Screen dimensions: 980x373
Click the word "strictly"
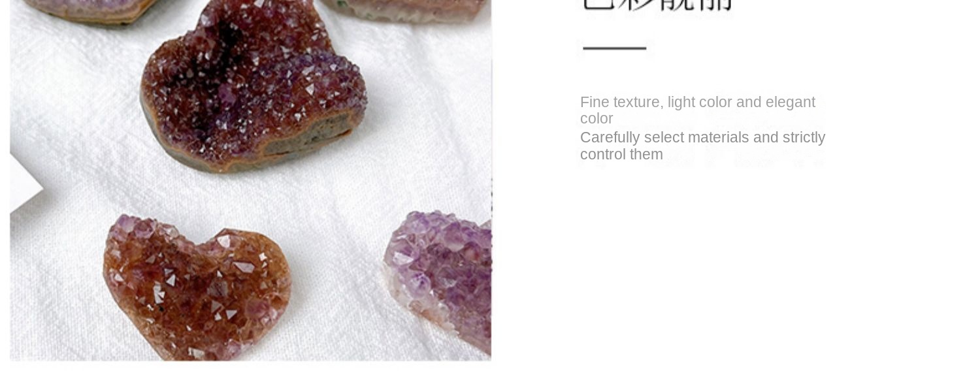click(x=803, y=138)
